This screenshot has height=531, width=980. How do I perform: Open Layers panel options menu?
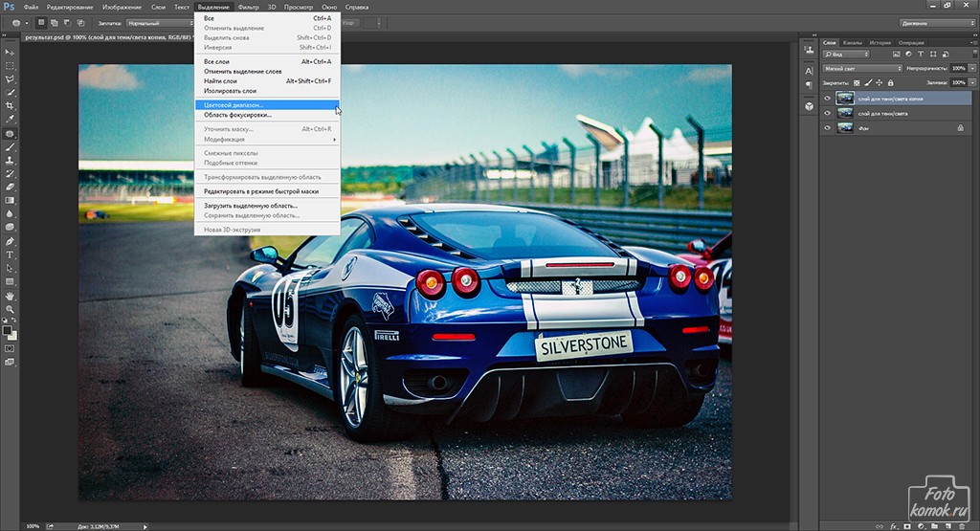[973, 42]
